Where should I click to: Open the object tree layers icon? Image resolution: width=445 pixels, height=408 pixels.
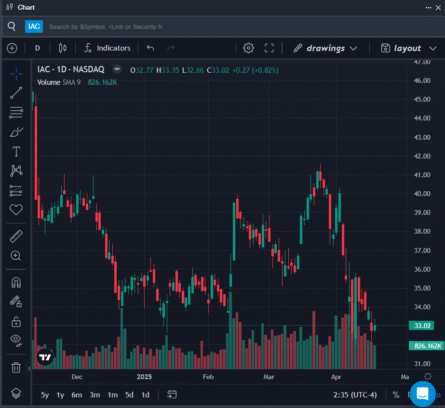pyautogui.click(x=16, y=394)
